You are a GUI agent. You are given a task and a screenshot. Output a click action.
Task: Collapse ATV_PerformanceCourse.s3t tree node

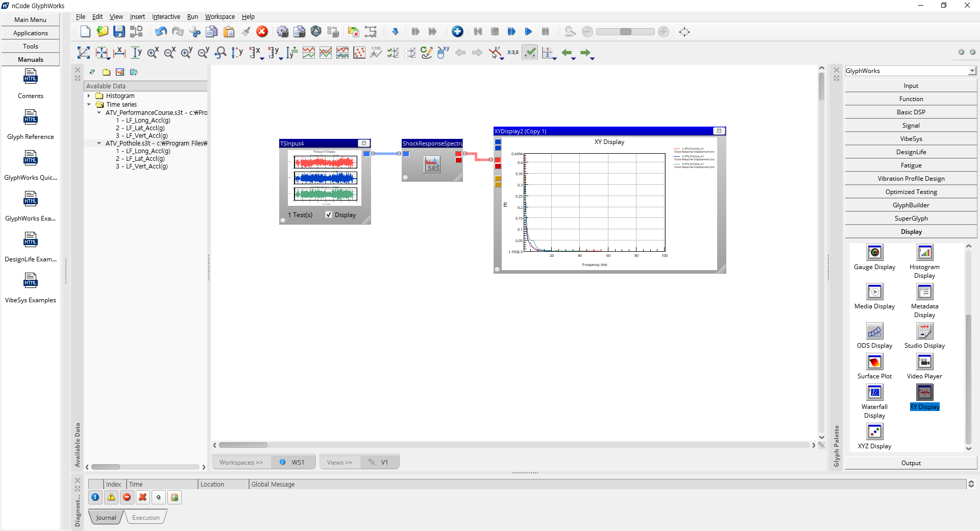click(x=99, y=113)
